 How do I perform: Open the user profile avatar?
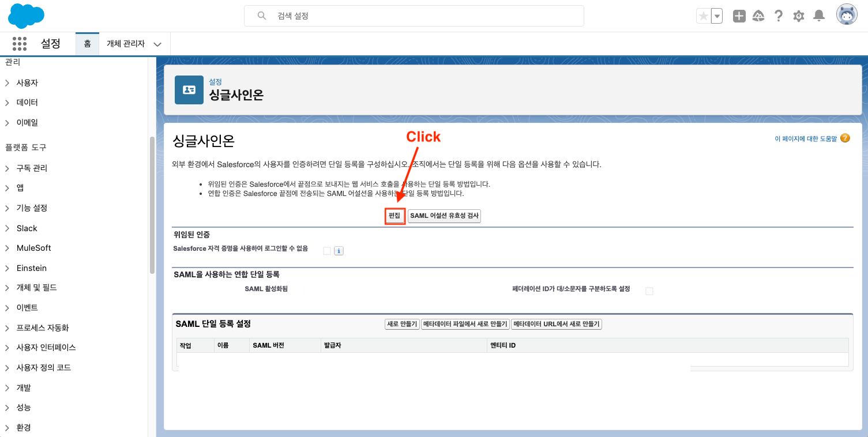coord(846,16)
